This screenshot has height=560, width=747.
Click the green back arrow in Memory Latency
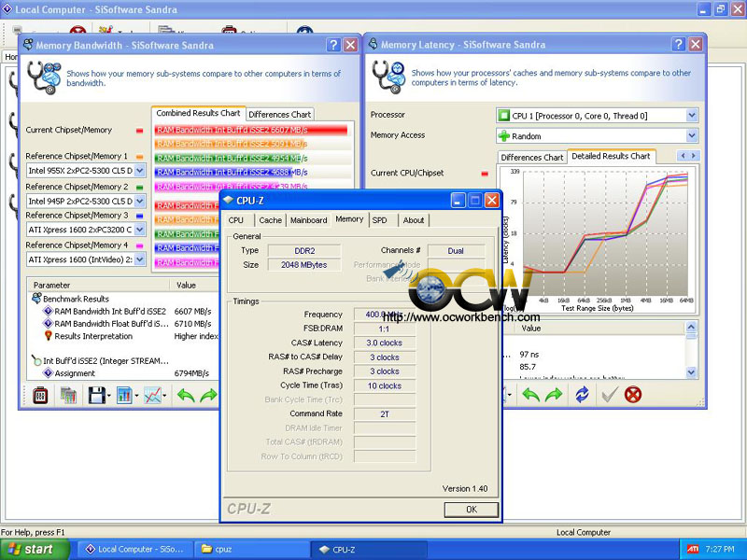click(x=530, y=395)
